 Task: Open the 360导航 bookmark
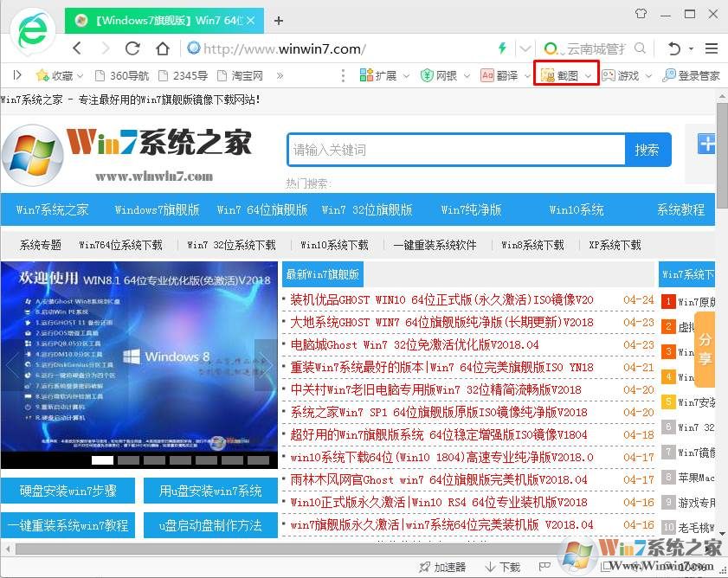(x=122, y=75)
